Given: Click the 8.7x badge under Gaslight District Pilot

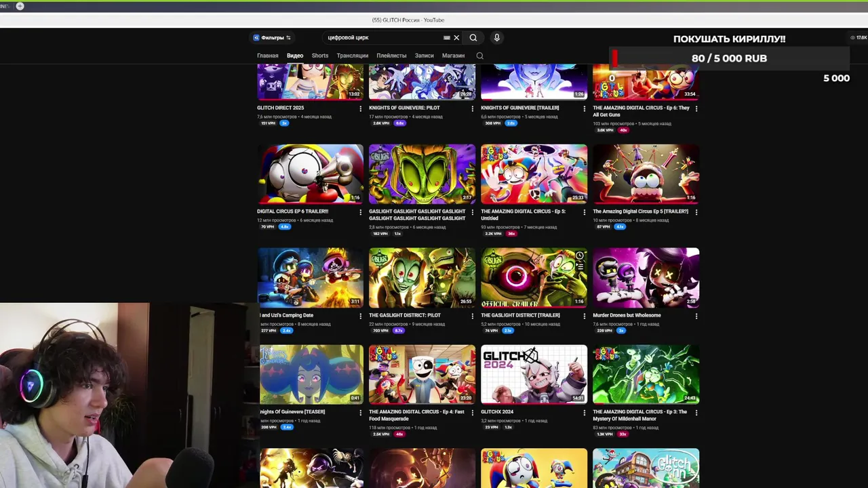Looking at the screenshot, I should click(x=398, y=331).
